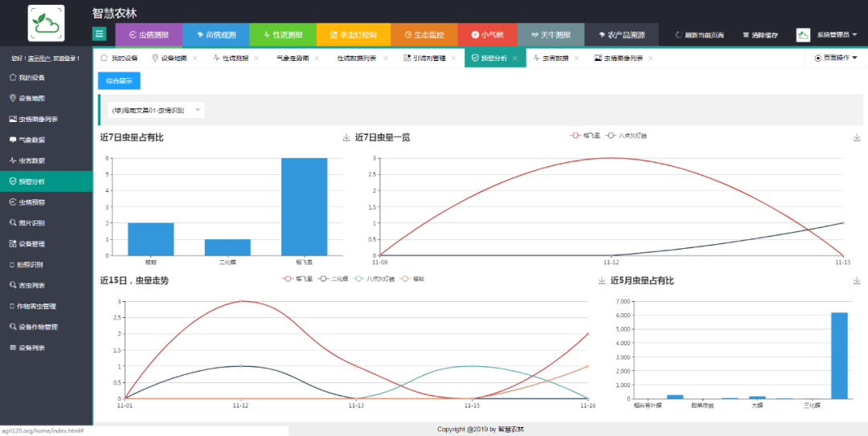The image size is (868, 436).
Task: Close the 虫情图像列表 page tab
Action: coord(650,58)
